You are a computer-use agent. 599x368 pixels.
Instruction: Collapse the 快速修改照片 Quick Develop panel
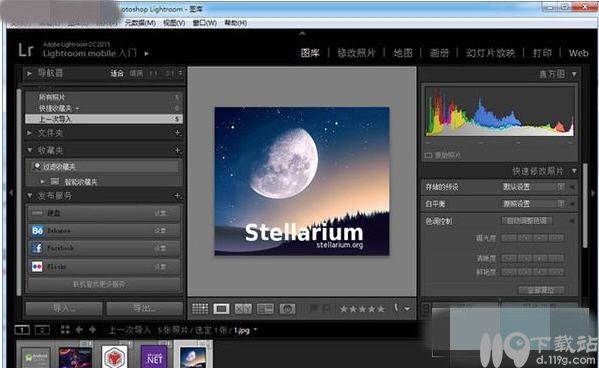574,171
